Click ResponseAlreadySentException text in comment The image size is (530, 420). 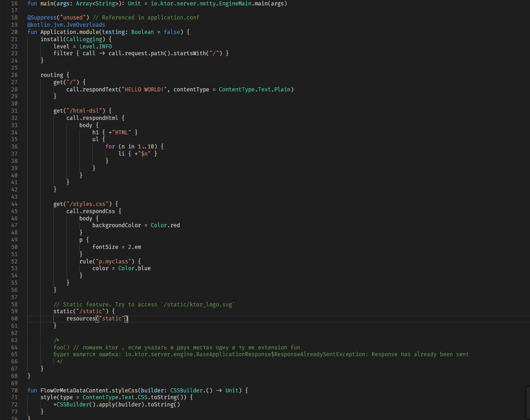320,354
